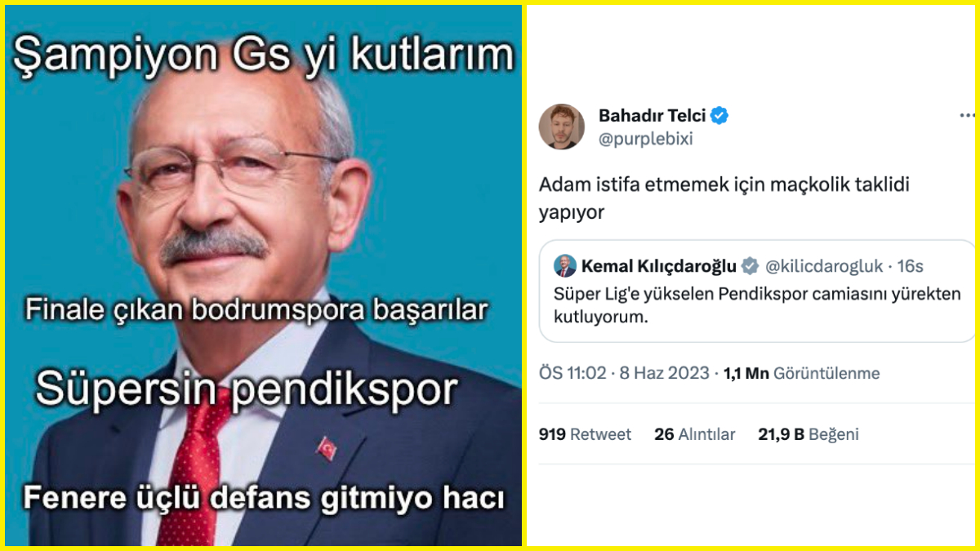The image size is (980, 551).
Task: View the 21,9 B Beğeni likes list
Action: pyautogui.click(x=808, y=434)
